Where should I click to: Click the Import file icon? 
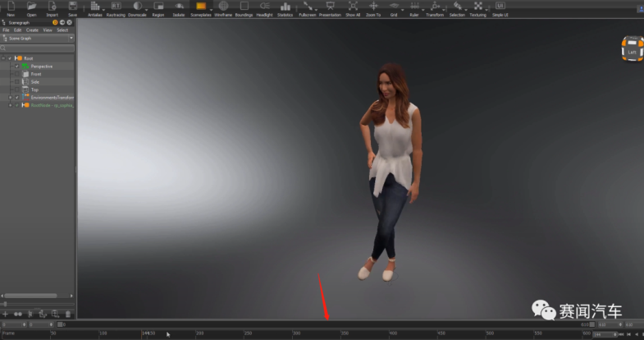point(52,7)
